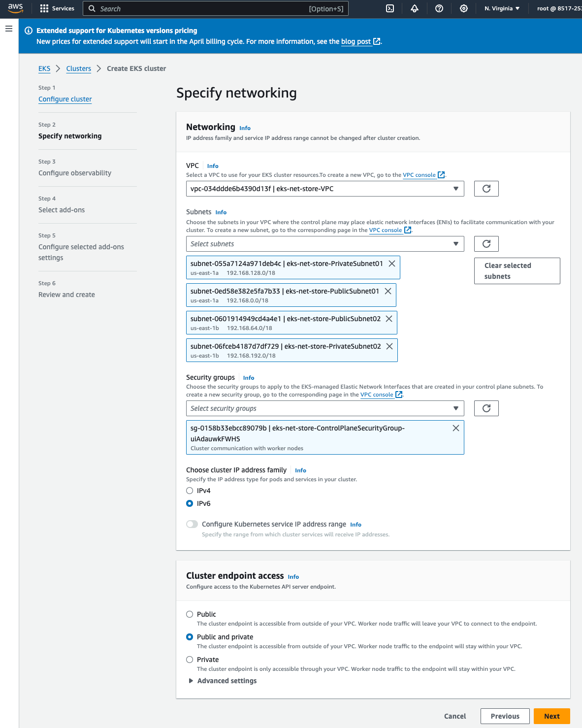Open the Services grid menu
The height and width of the screenshot is (728, 582).
(x=57, y=8)
